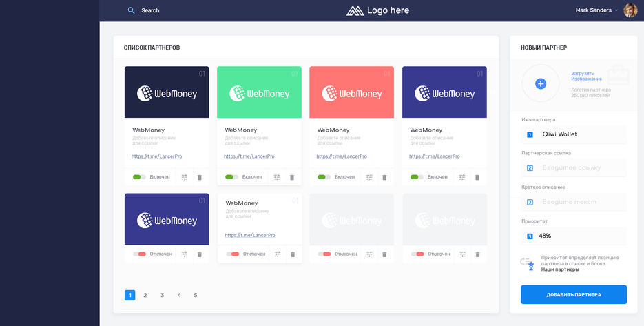The image size is (644, 326).
Task: Click the Партнерская ссылка input field
Action: [x=573, y=168]
